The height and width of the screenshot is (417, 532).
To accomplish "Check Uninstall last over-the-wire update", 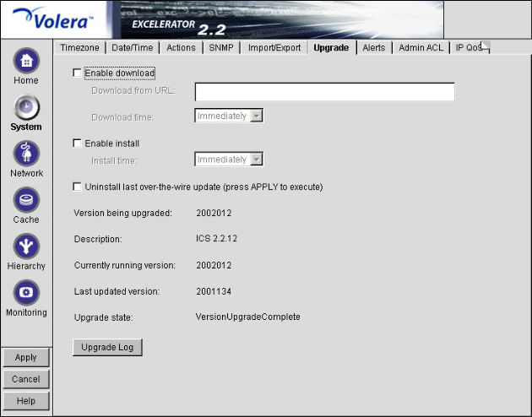I will (77, 187).
